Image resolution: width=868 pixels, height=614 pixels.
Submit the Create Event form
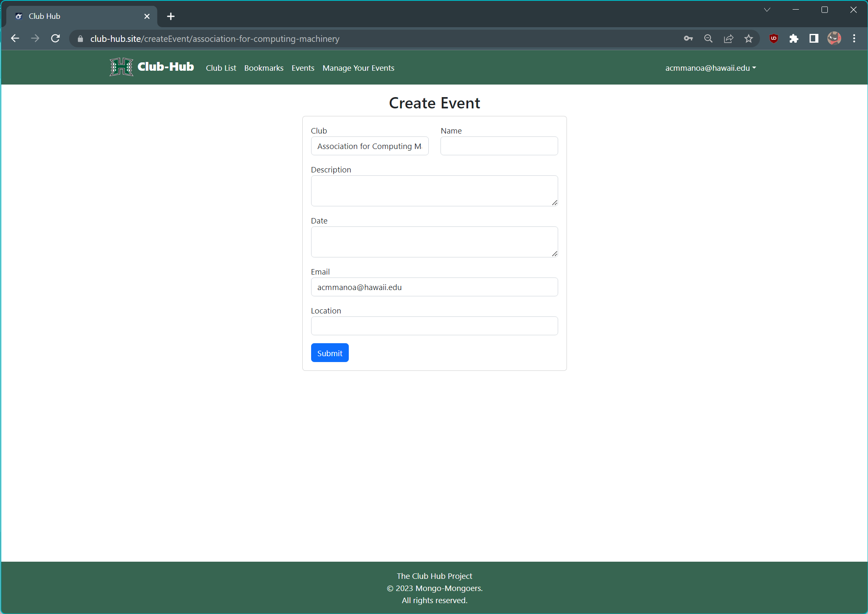click(330, 353)
